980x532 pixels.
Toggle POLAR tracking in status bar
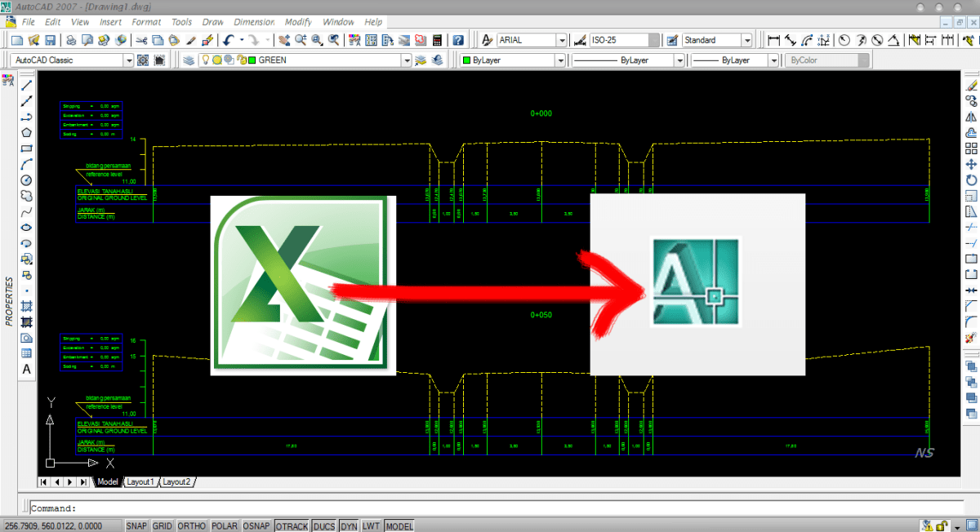(225, 525)
